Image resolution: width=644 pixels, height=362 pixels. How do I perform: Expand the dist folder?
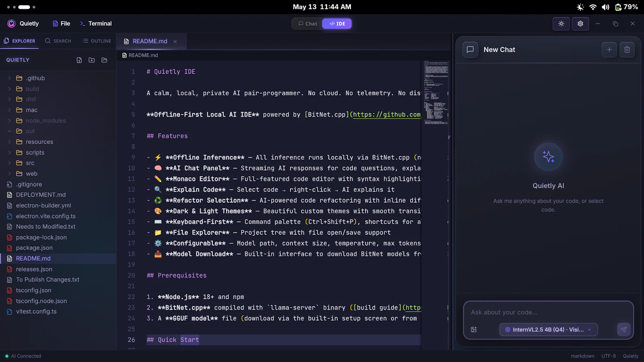[x=58, y=99]
